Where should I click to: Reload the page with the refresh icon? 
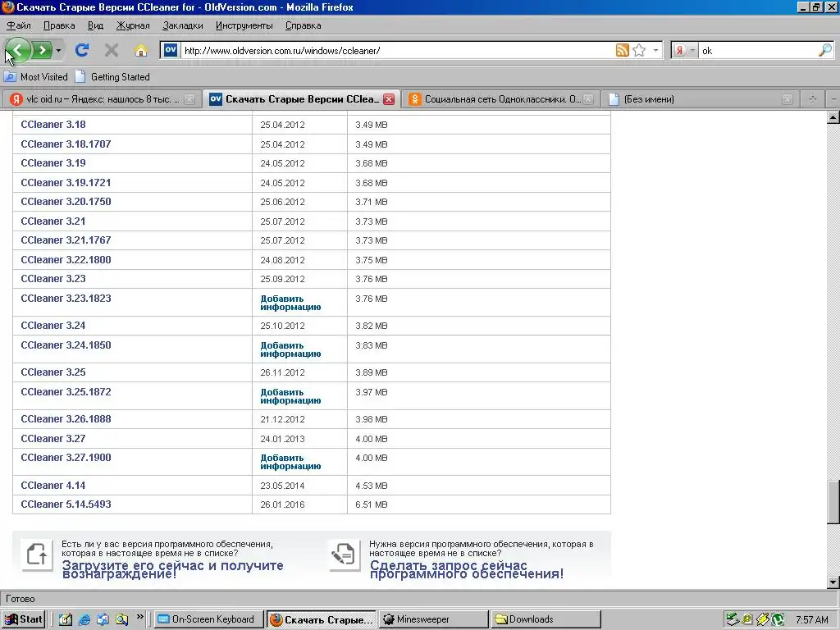[82, 50]
